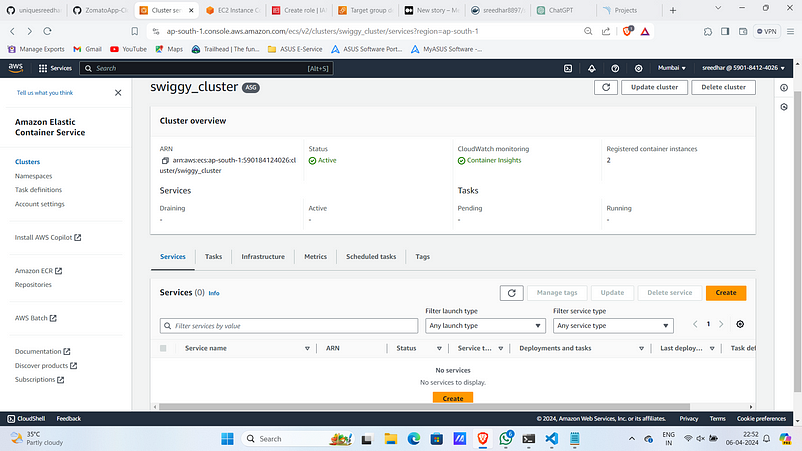
Task: Open the Services grid menu
Action: pos(55,68)
